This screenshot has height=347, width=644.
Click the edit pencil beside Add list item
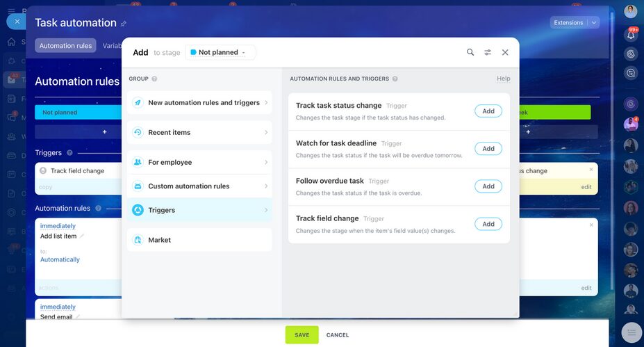82,236
